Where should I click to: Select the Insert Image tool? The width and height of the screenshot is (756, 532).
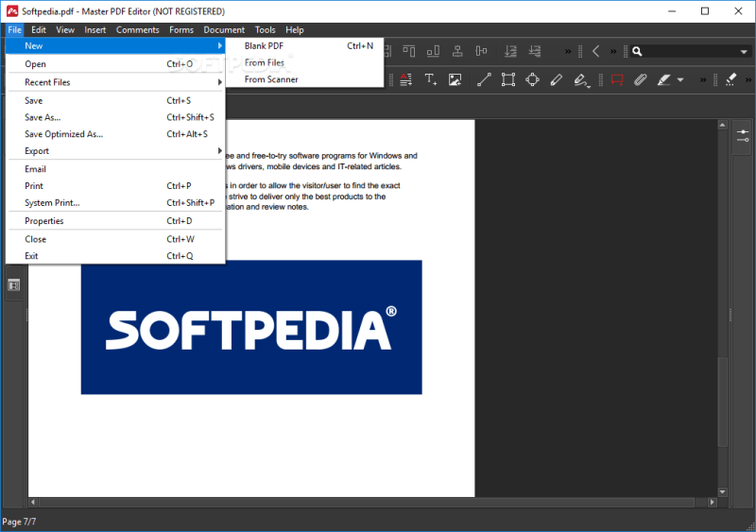point(455,79)
